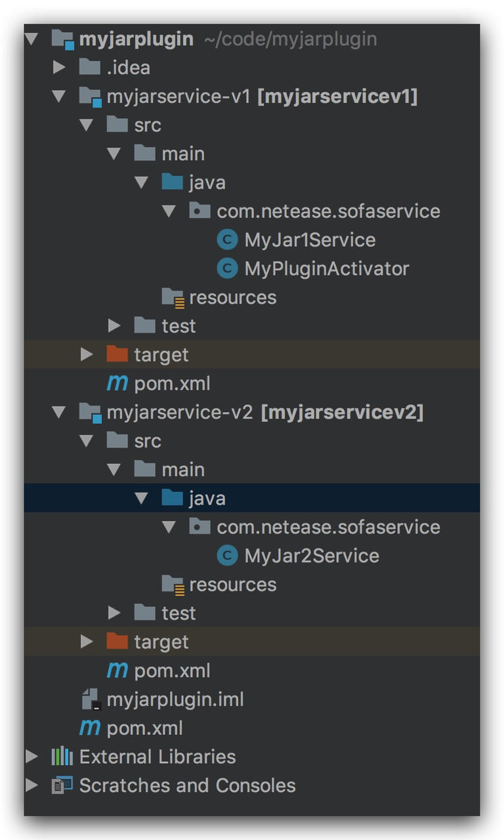
Task: Click the External Libraries bar-chart icon
Action: click(62, 757)
